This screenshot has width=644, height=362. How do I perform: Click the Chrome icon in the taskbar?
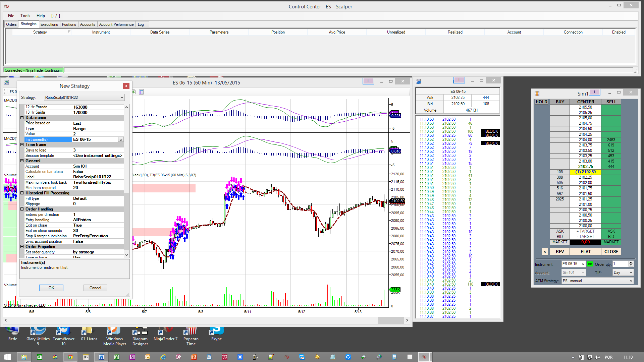70,357
